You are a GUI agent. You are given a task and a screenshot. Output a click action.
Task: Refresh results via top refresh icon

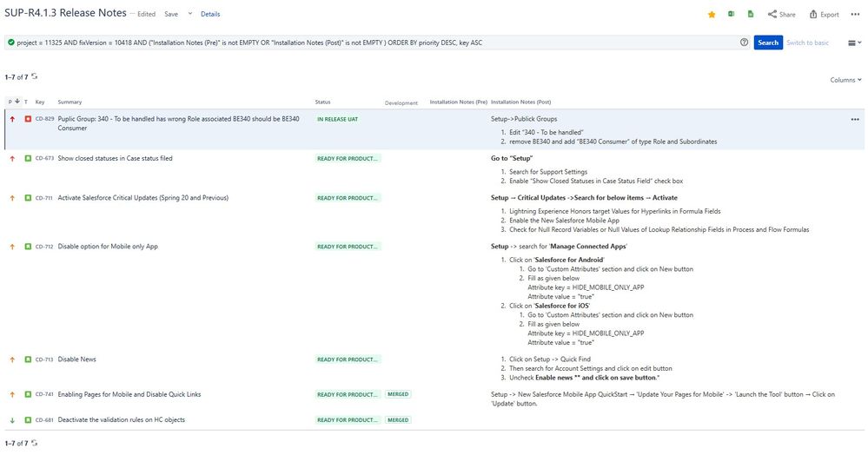pos(35,76)
